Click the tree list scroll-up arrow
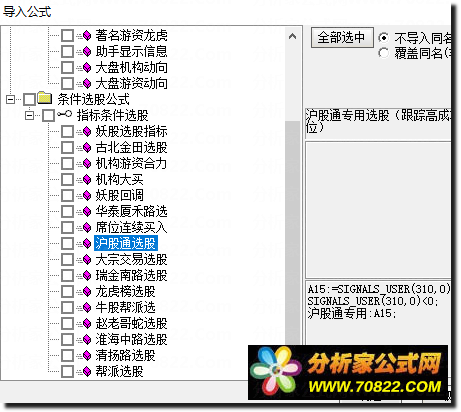The height and width of the screenshot is (412, 461). (293, 36)
